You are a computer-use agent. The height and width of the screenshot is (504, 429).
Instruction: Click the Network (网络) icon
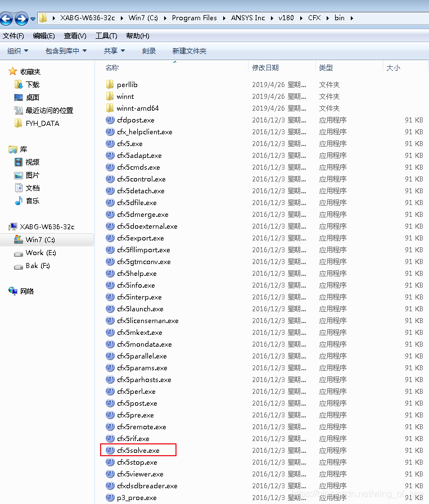tap(13, 291)
